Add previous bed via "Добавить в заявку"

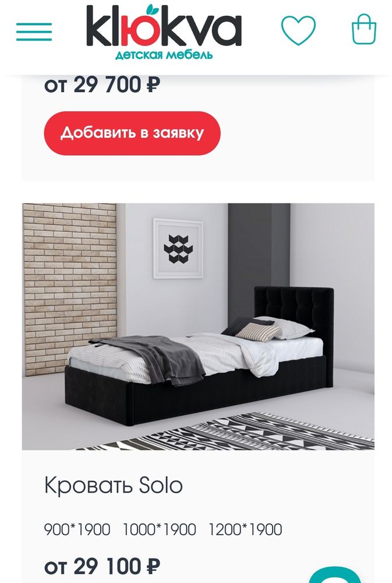click(132, 133)
